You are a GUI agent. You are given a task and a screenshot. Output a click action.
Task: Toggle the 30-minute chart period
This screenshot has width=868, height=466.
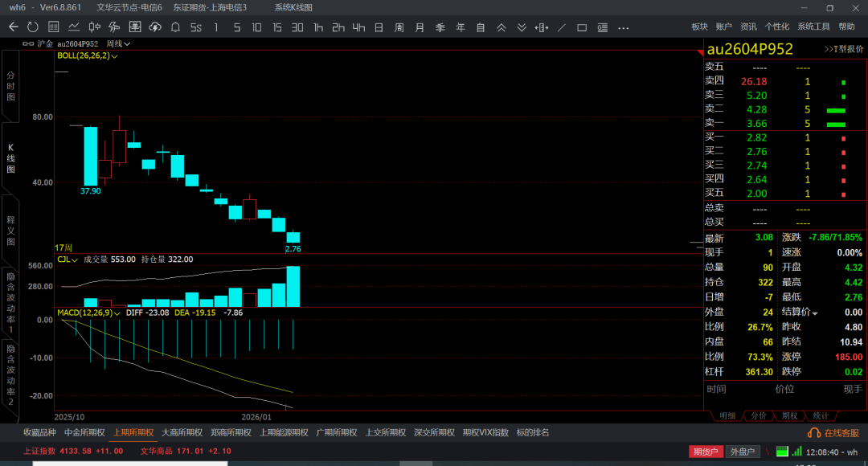tap(297, 27)
